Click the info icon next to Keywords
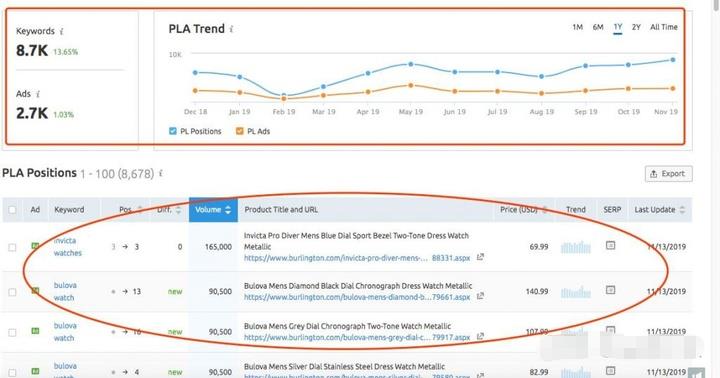 [x=62, y=32]
